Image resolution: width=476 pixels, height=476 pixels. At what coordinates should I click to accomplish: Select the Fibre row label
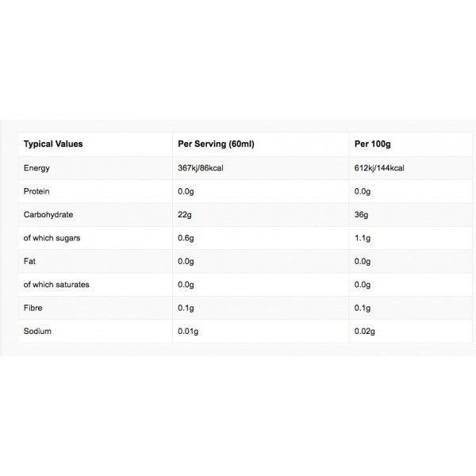pos(35,308)
